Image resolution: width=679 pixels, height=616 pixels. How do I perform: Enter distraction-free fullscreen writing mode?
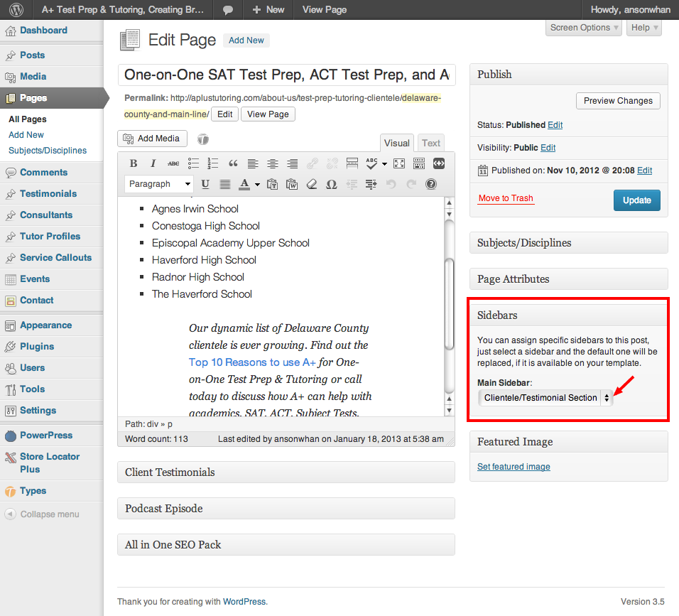point(399,163)
